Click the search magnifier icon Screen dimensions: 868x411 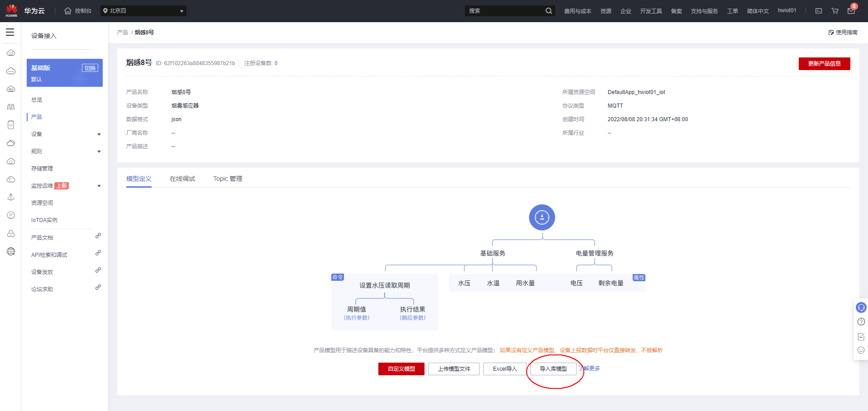coord(548,11)
